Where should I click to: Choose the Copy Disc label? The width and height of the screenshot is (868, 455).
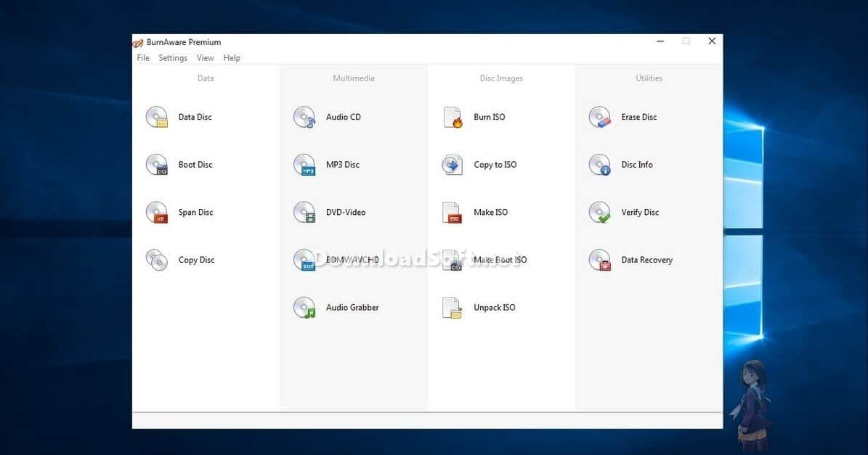[197, 260]
